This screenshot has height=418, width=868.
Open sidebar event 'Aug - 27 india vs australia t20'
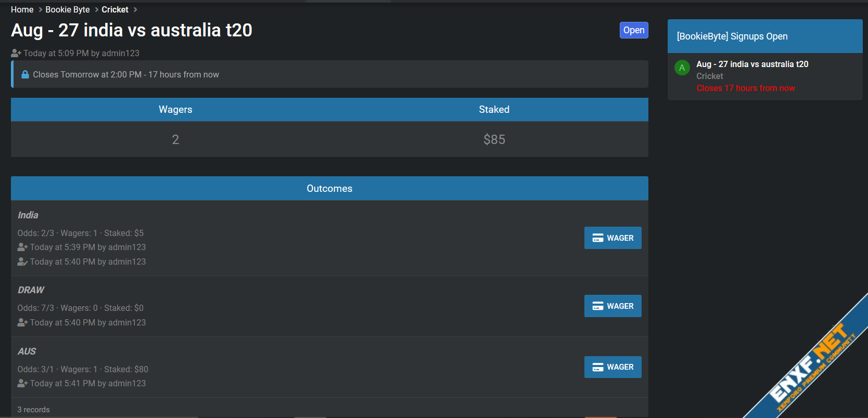[x=752, y=64]
